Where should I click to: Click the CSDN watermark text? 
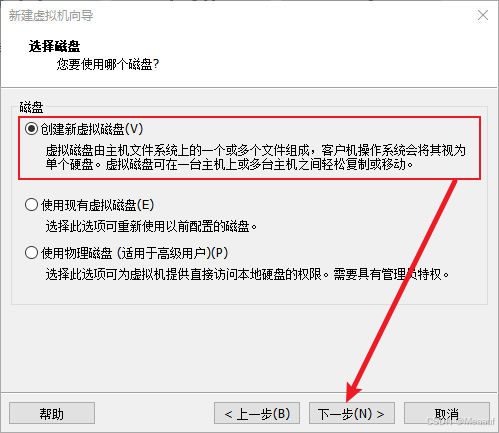coord(461,421)
